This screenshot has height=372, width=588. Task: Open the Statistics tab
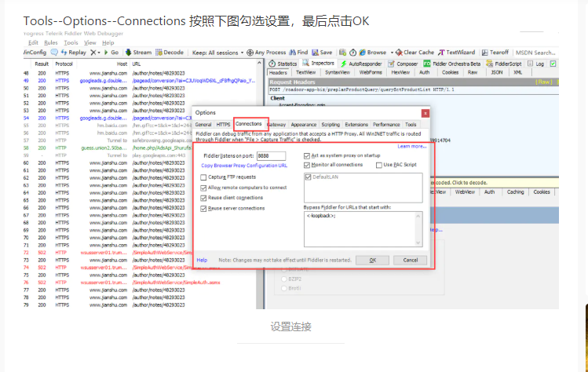(x=283, y=64)
